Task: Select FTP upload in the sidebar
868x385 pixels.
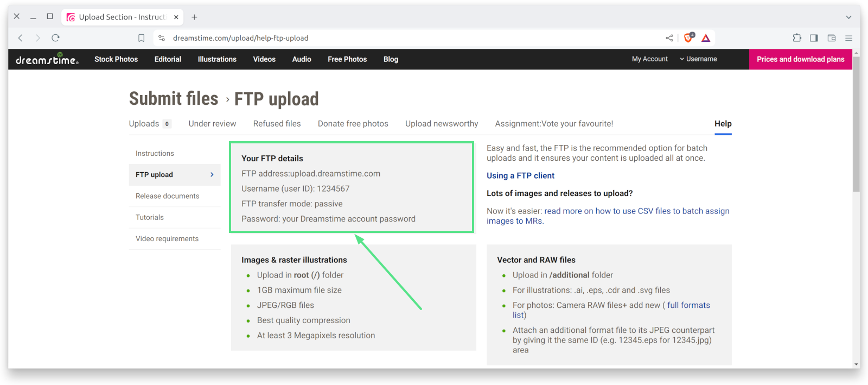Action: [x=175, y=175]
